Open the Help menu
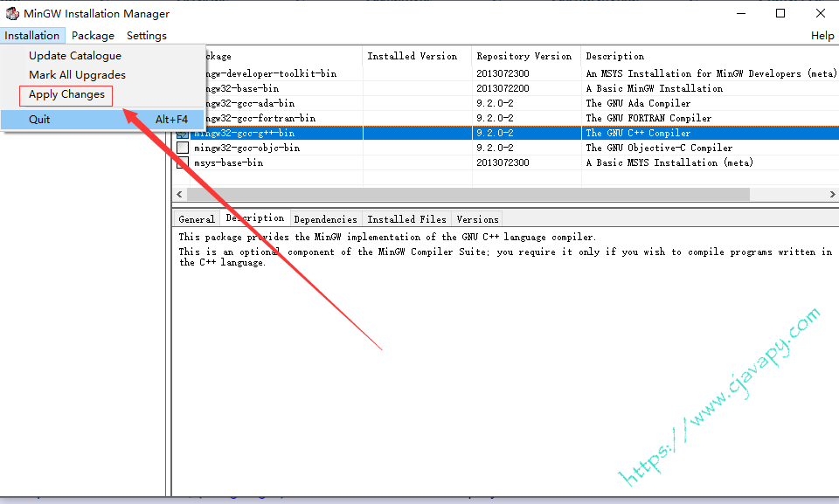This screenshot has height=504, width=839. 822,35
